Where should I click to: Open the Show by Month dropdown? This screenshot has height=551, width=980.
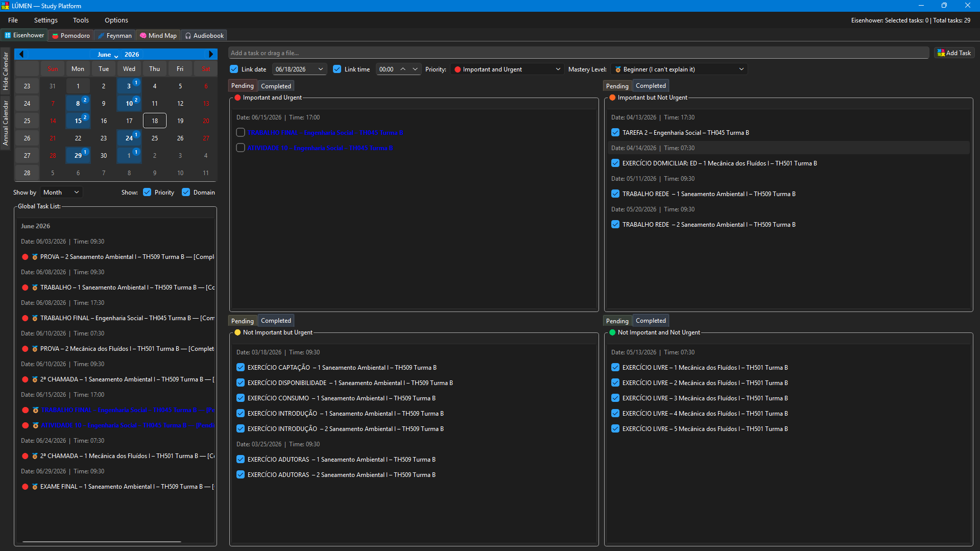pyautogui.click(x=61, y=193)
